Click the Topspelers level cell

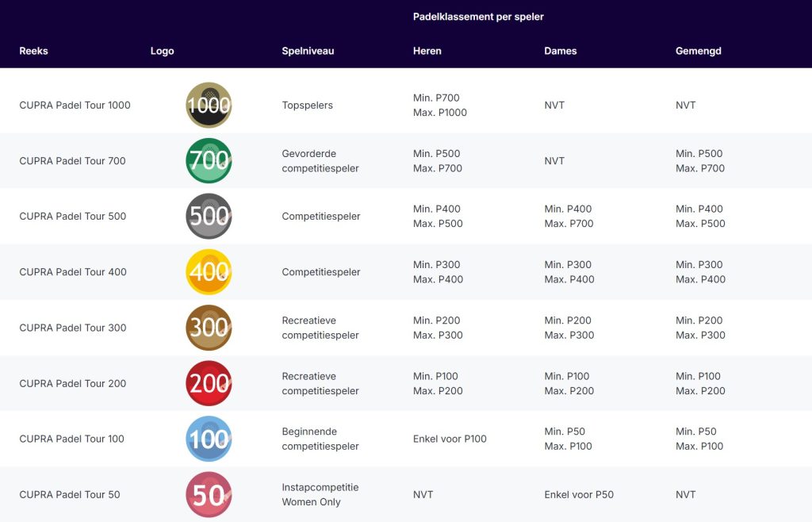tap(307, 106)
